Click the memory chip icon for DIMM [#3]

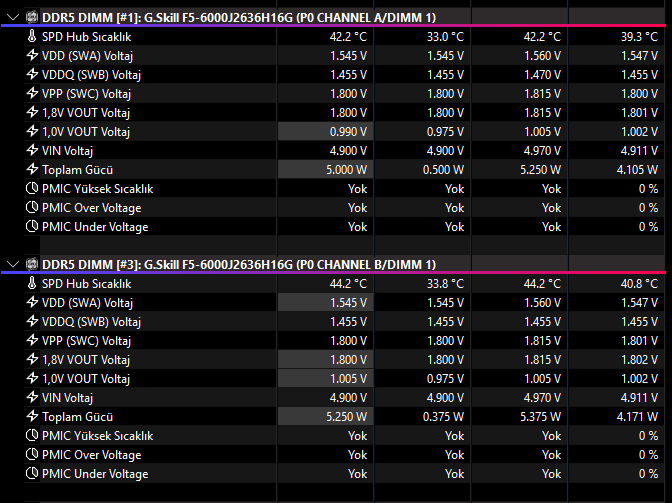click(x=32, y=264)
